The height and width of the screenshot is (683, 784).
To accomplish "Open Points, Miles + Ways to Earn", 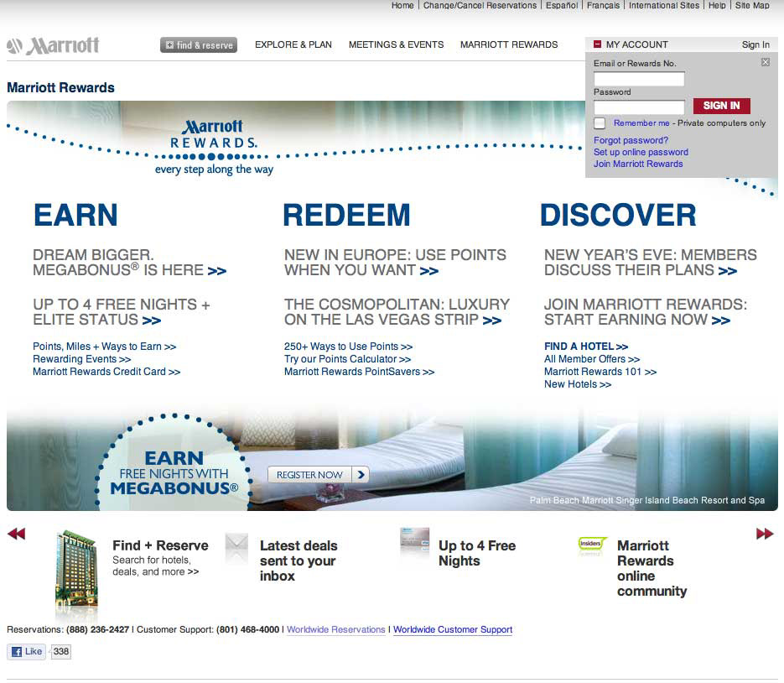I will [x=104, y=347].
